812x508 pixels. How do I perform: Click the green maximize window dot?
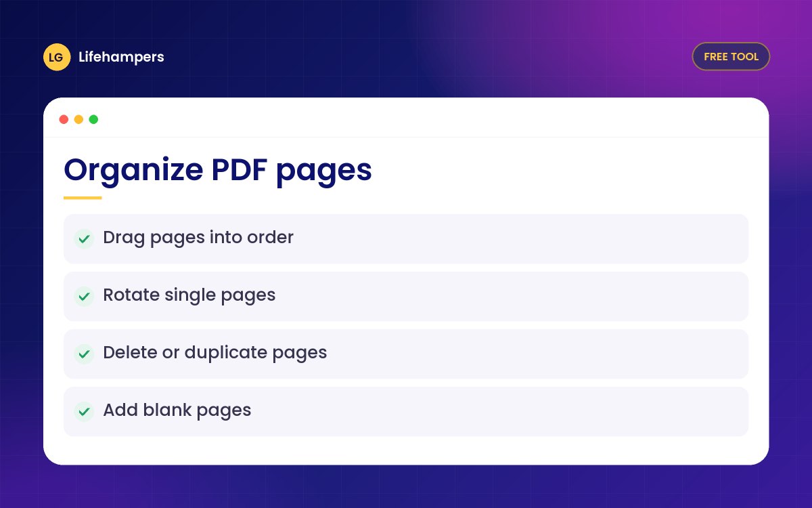(93, 119)
